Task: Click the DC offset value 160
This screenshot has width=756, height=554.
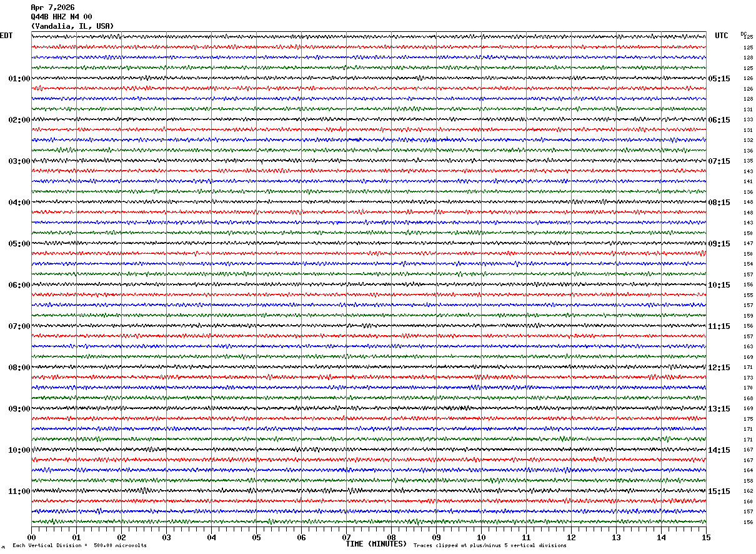Action: 748,501
